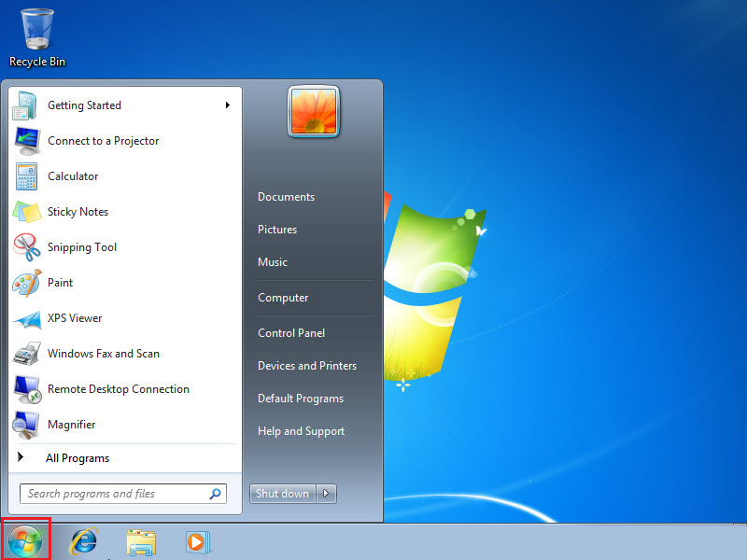Launch Calculator
The image size is (747, 560).
click(x=73, y=176)
